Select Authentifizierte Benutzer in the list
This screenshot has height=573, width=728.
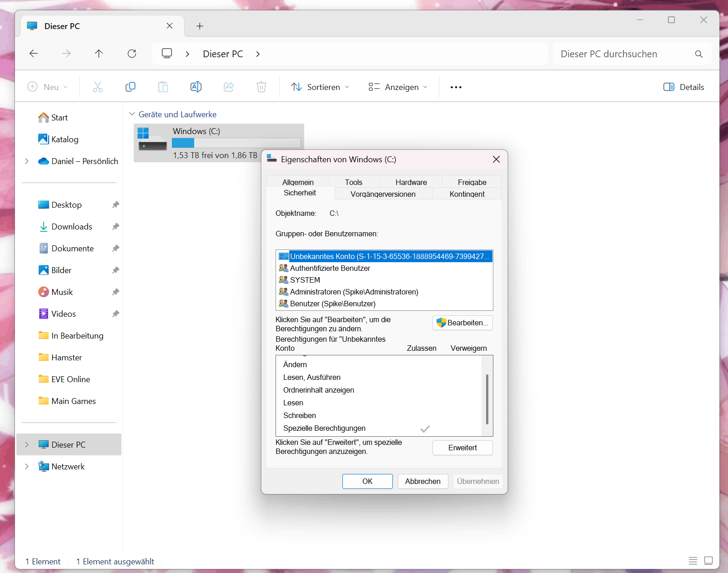(x=384, y=268)
